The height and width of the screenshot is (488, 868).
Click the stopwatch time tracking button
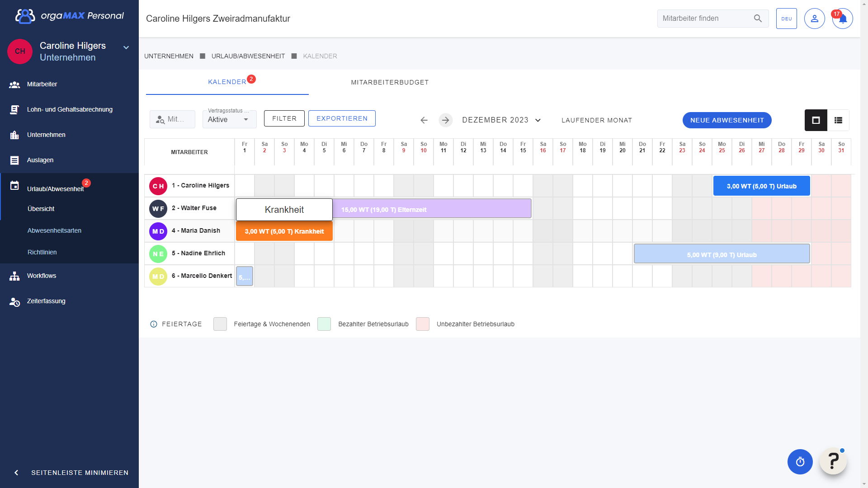[800, 462]
